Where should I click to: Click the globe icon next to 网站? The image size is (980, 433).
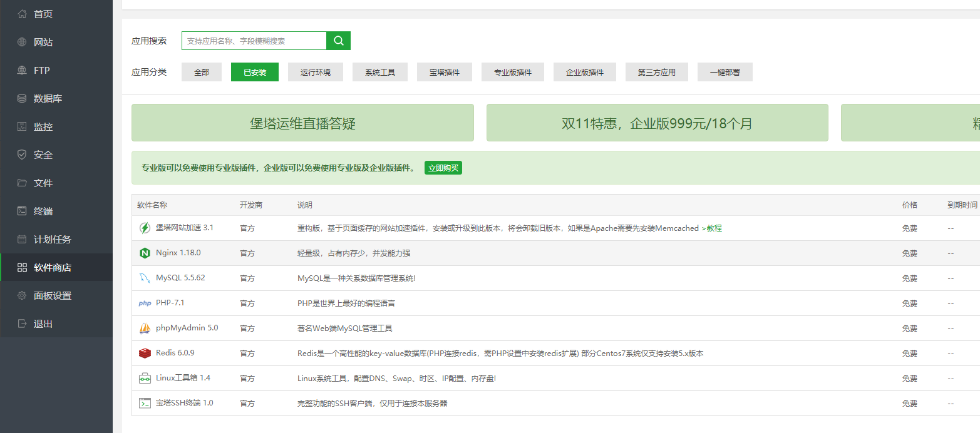pos(22,42)
